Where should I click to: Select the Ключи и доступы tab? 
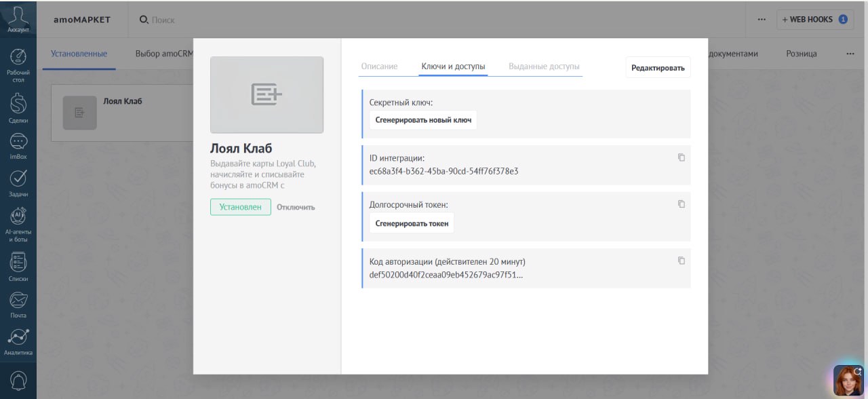(453, 66)
